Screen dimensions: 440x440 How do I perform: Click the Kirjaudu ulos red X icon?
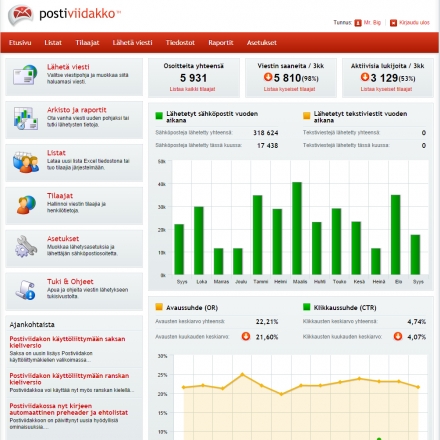pos(393,23)
